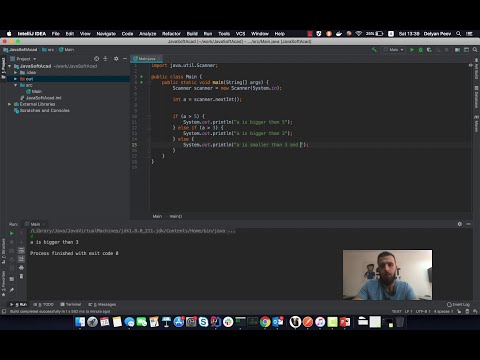This screenshot has width=480, height=360.
Task: Open the File menu
Action: click(56, 34)
